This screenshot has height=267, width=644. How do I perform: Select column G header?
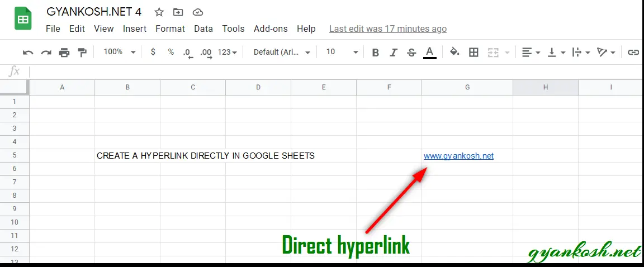(467, 87)
